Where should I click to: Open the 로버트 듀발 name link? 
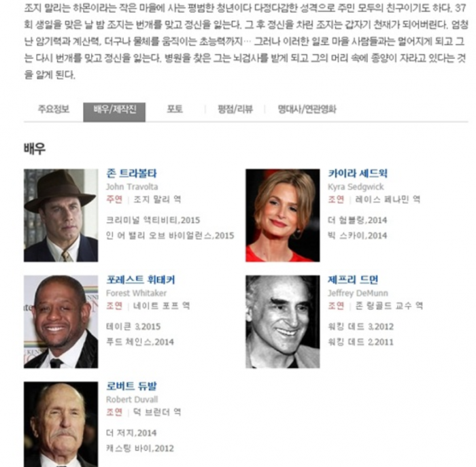coord(131,386)
